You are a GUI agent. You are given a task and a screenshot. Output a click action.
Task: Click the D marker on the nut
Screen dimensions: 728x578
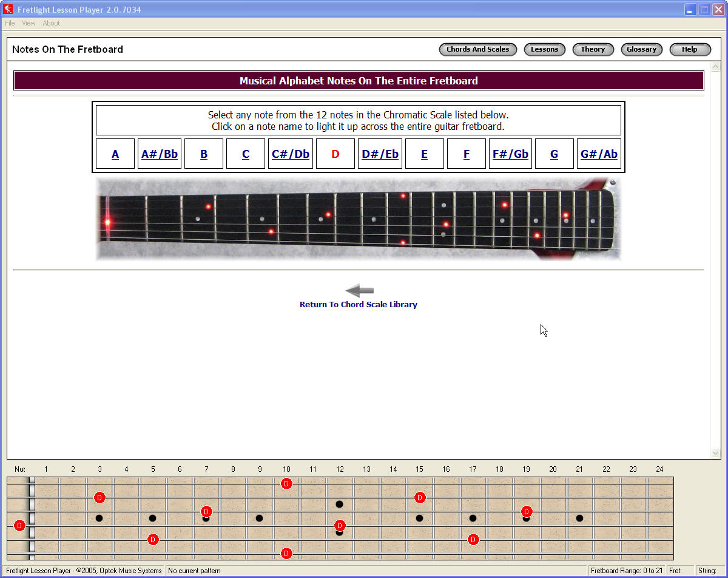(19, 525)
